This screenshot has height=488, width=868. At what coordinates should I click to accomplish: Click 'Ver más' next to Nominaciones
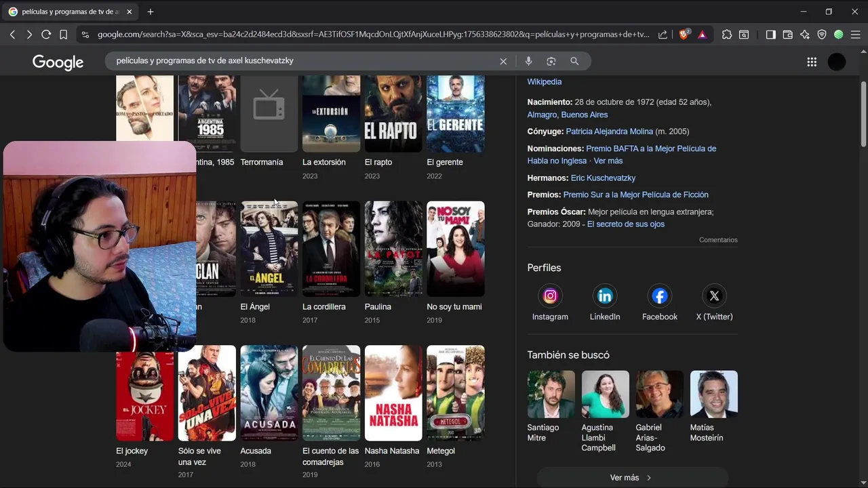tap(608, 161)
